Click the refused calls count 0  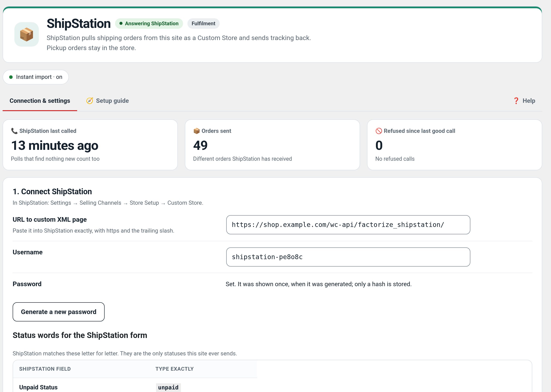(379, 145)
